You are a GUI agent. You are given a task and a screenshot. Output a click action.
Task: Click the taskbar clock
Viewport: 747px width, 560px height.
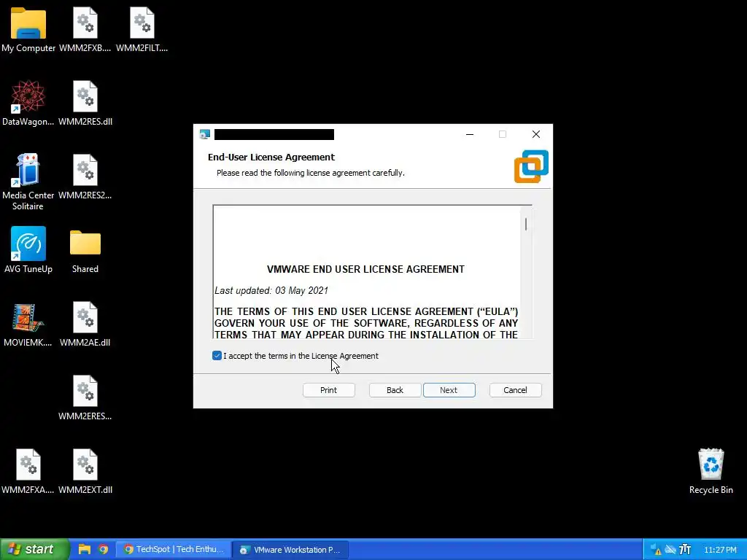tap(720, 550)
